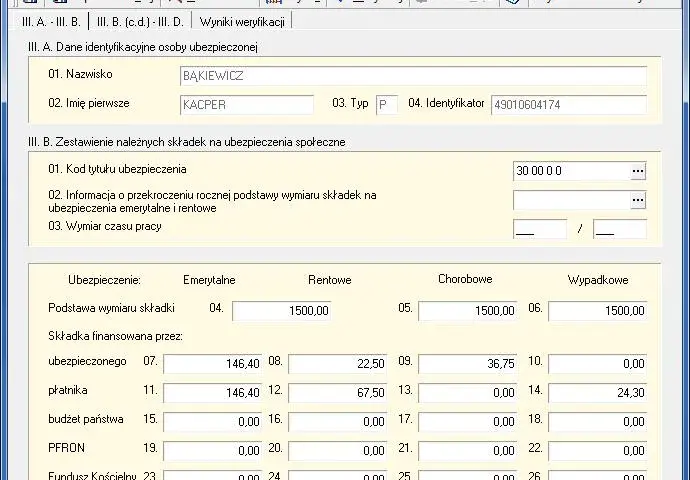
Task: Click field 04 Emerytalne podstawa 1500,00
Action: (282, 311)
